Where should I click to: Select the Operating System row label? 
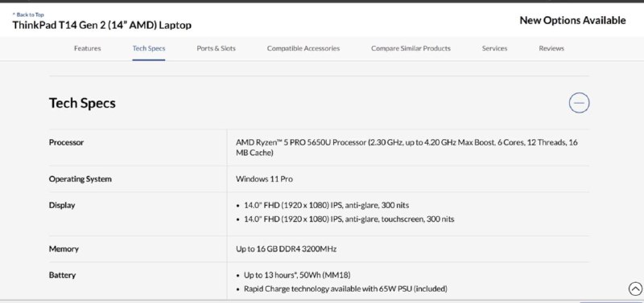pos(80,179)
